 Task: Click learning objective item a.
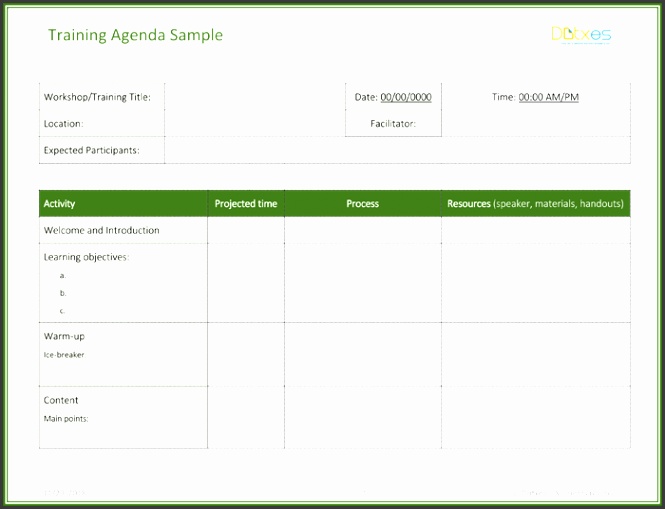[x=63, y=275]
